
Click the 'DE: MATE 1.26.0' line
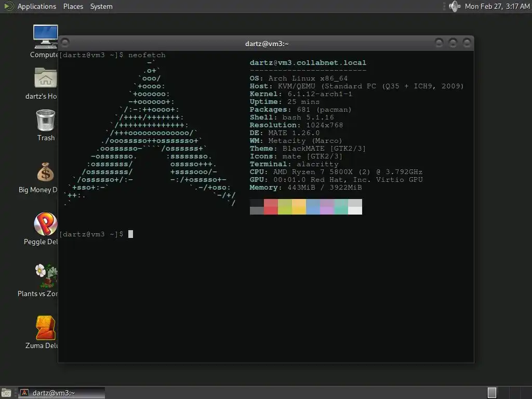[285, 133]
